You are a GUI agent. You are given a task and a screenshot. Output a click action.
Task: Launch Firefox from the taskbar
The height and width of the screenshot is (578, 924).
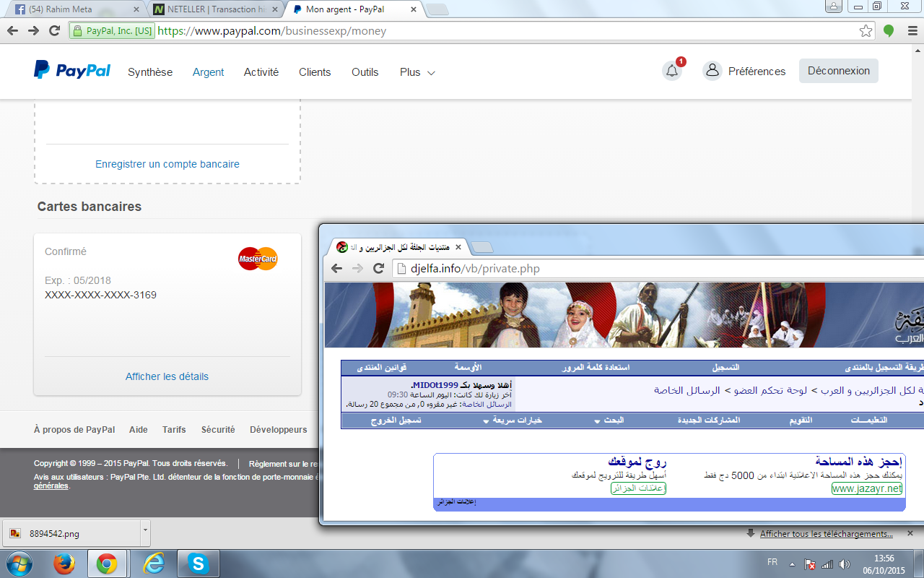pyautogui.click(x=66, y=564)
